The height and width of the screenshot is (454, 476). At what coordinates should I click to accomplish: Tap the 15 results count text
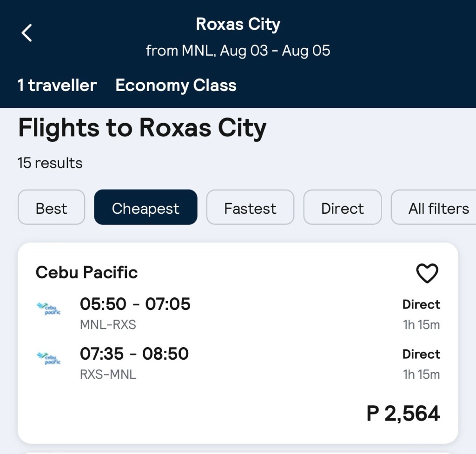[x=50, y=163]
